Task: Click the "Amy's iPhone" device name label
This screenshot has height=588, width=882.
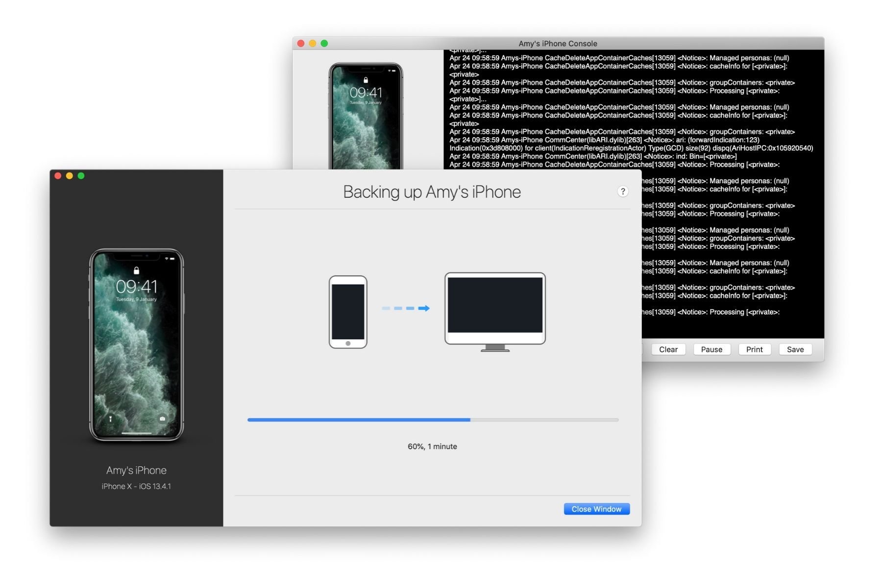Action: (x=136, y=470)
